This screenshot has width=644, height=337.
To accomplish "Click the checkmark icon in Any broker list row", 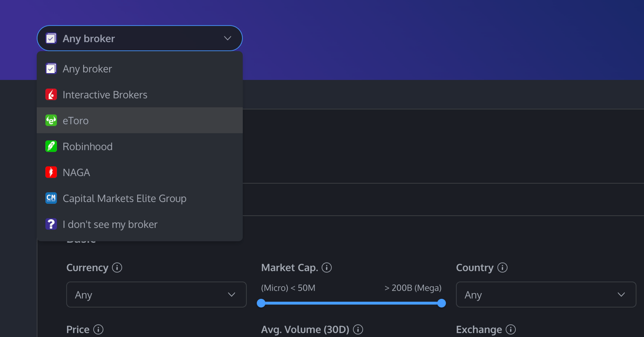I will point(51,69).
